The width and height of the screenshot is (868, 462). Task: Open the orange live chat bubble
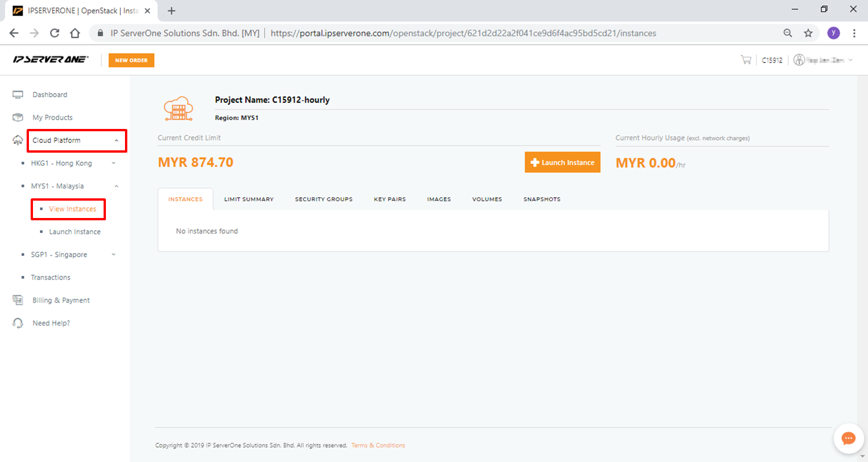click(x=848, y=438)
